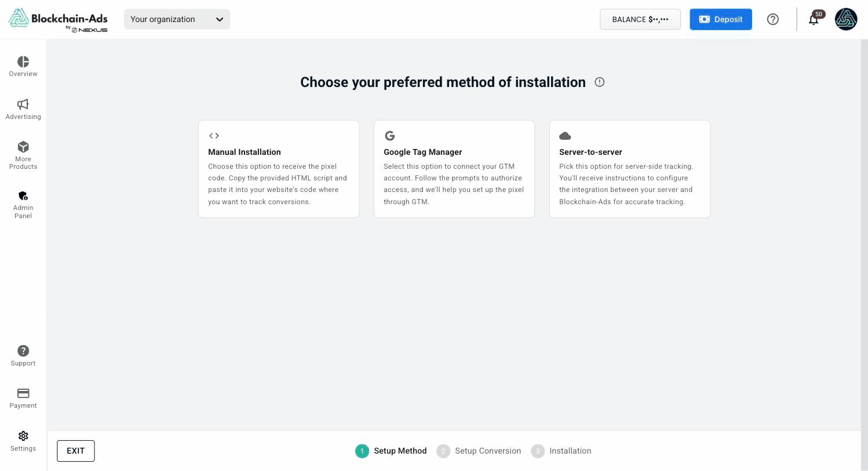This screenshot has width=868, height=471.
Task: Open the Admin Panel shield icon
Action: 23,195
